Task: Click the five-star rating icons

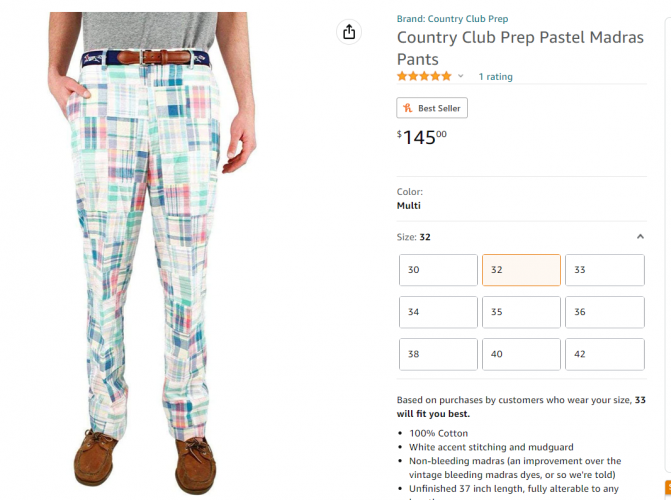Action: point(424,76)
